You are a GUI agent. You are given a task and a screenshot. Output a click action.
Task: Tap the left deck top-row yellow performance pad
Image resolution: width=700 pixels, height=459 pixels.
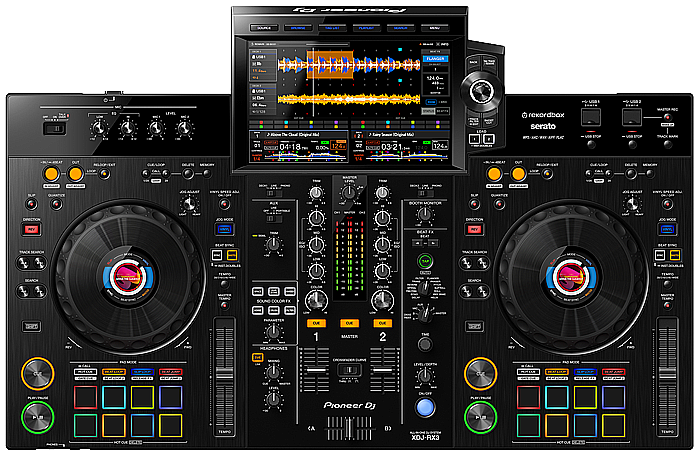click(x=142, y=397)
